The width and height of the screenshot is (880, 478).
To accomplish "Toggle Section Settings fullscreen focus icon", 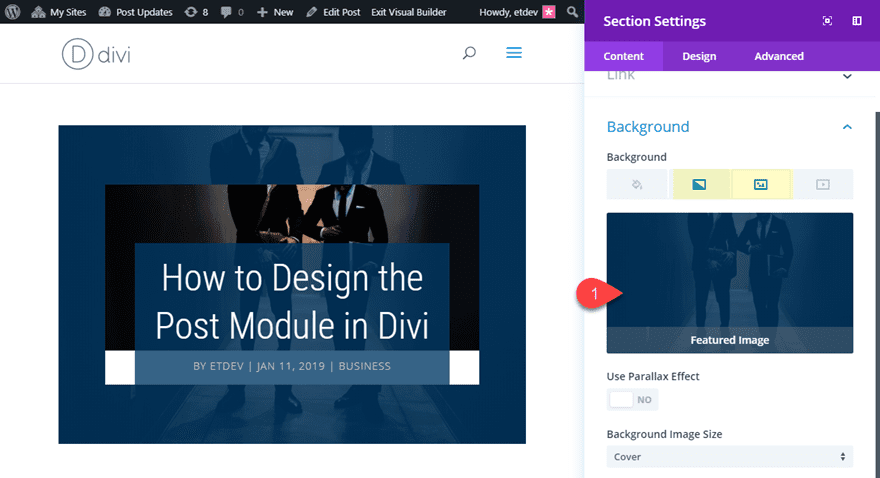I will [827, 21].
